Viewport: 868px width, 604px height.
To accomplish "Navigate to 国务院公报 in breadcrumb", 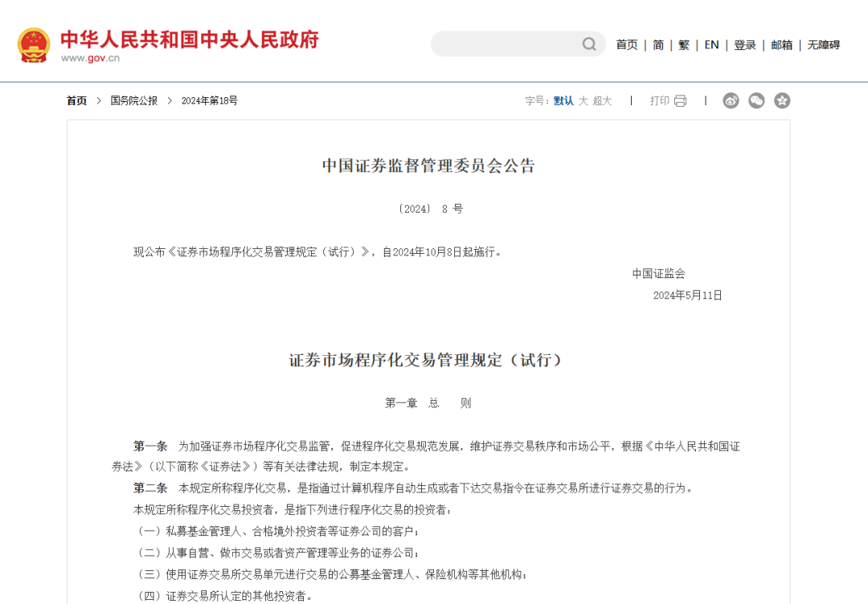I will pyautogui.click(x=133, y=100).
